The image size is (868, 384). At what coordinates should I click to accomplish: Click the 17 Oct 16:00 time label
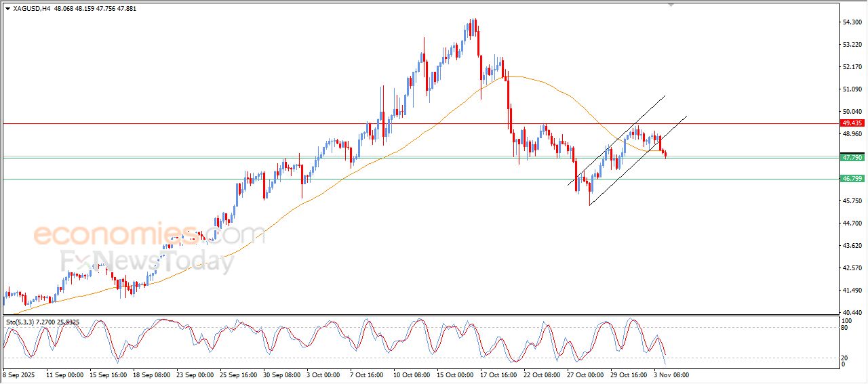pyautogui.click(x=498, y=375)
